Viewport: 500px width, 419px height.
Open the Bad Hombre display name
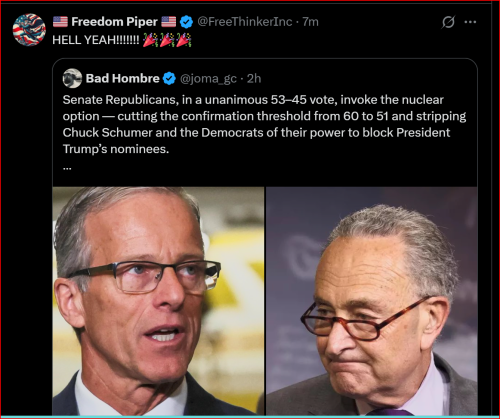pos(123,78)
